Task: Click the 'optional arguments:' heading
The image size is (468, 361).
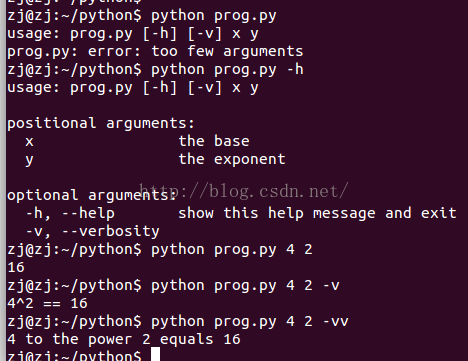Action: click(92, 196)
